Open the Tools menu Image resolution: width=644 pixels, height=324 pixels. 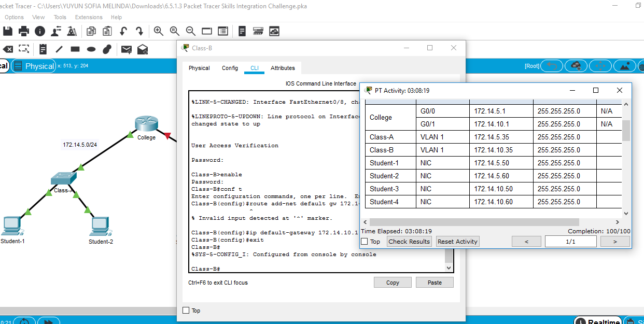pos(60,17)
